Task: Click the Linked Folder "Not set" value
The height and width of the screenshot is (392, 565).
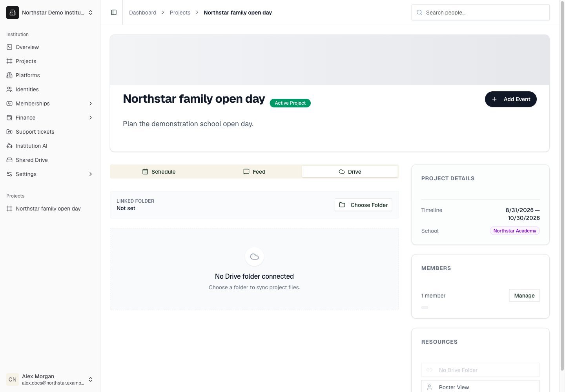Action: click(126, 208)
